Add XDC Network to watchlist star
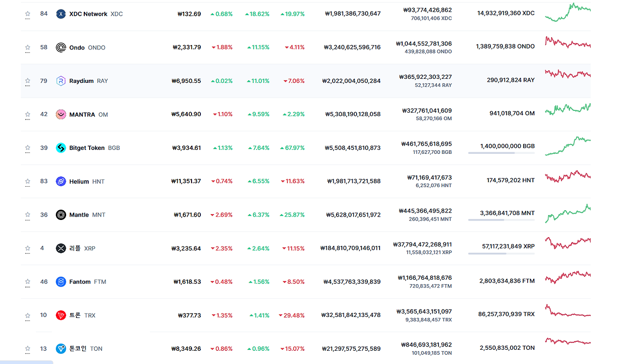Viewport: 627px width, 364px height. pyautogui.click(x=28, y=14)
